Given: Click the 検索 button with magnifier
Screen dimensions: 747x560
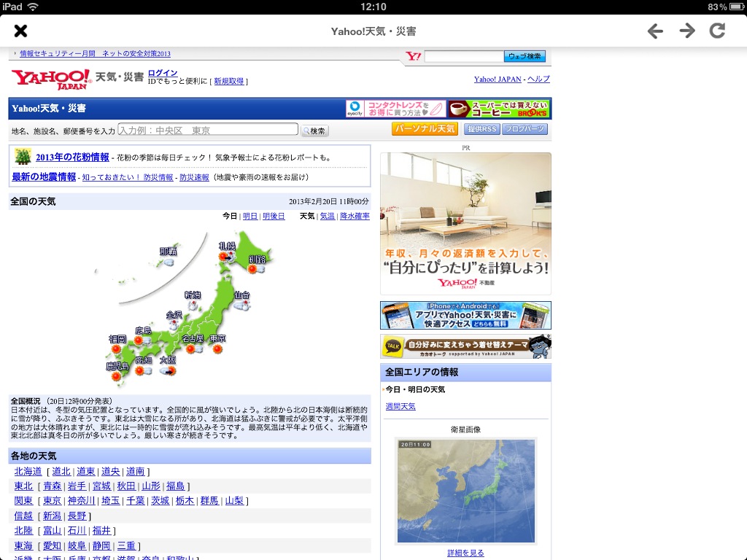Looking at the screenshot, I should [x=315, y=131].
